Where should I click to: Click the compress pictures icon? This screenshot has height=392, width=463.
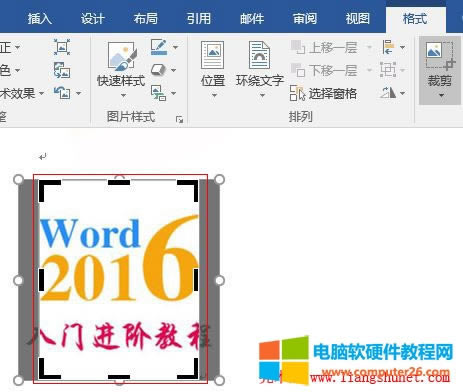[x=62, y=47]
